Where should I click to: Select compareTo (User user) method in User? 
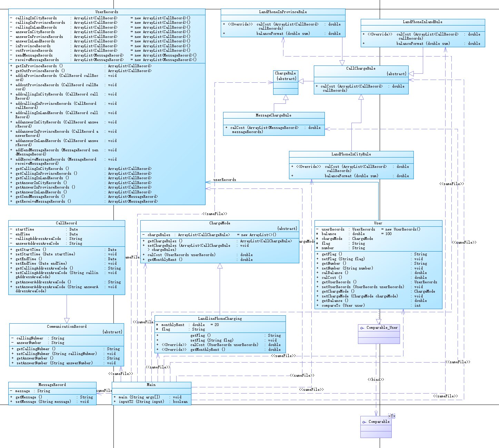[369, 306]
